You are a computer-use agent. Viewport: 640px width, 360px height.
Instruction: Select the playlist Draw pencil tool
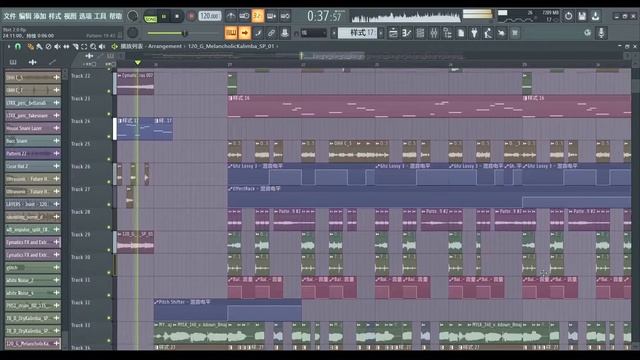click(30, 47)
